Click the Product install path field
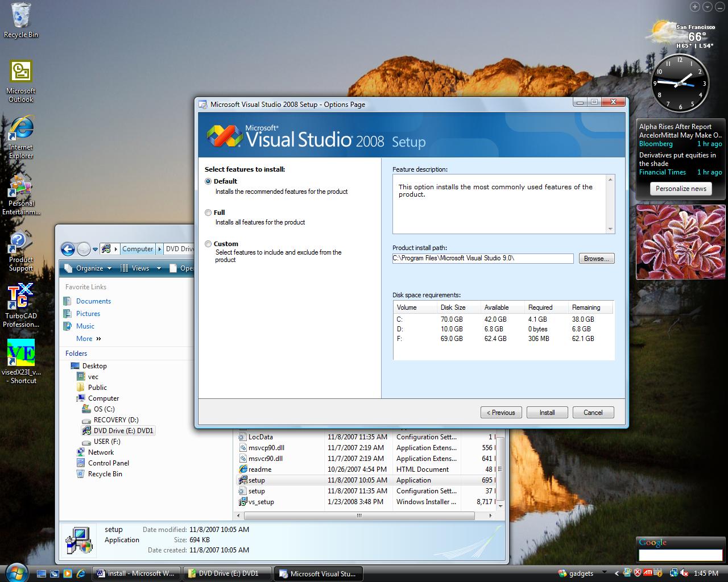728x582 pixels. 483,259
